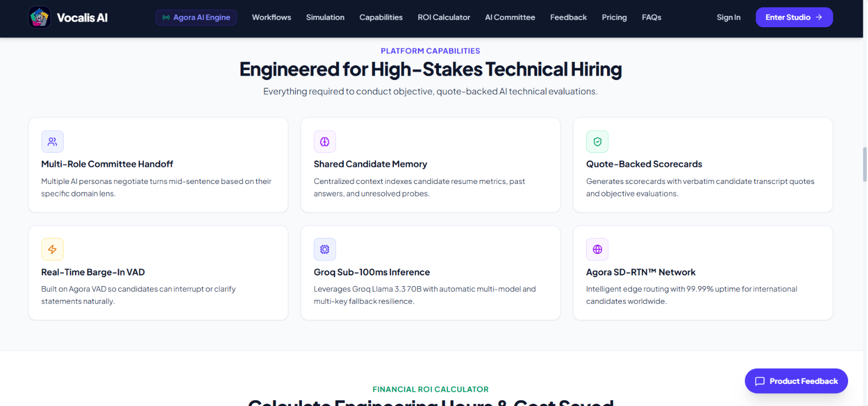
Task: Click the description starting 'Generates scorecards with verbatim'
Action: 700,187
